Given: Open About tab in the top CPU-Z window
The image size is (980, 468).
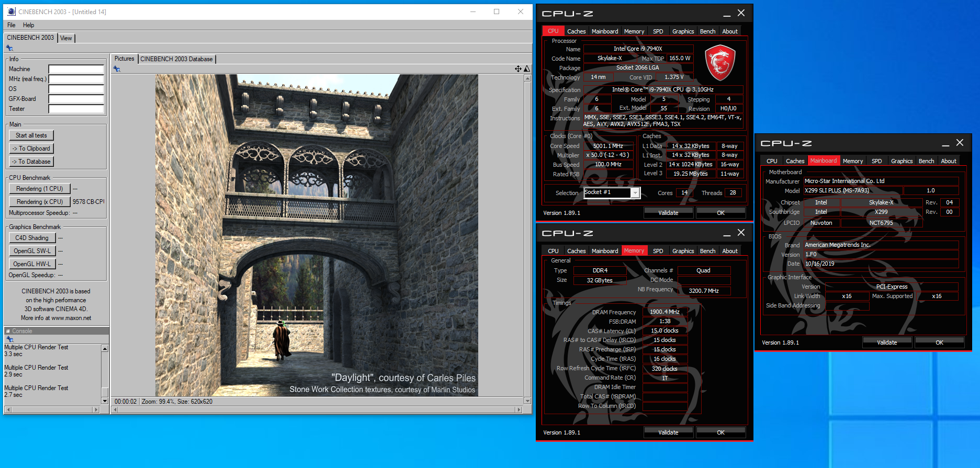Looking at the screenshot, I should click(x=730, y=31).
